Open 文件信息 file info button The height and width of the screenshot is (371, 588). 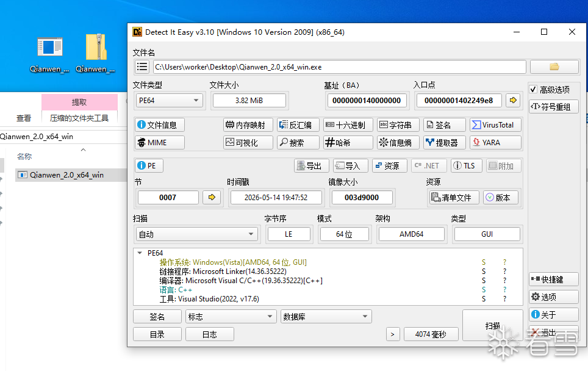[160, 125]
